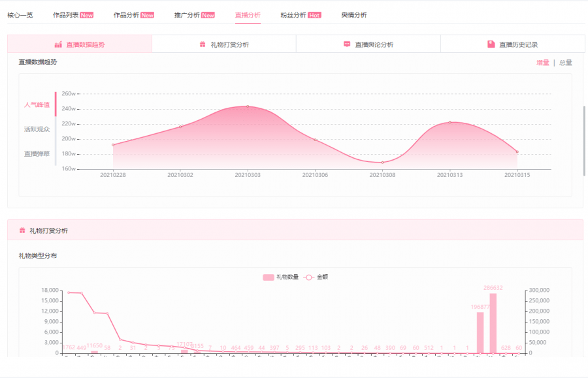This screenshot has width=588, height=378.
Task: Click the document icon on 直播历史记录 tab
Action: tap(490, 43)
